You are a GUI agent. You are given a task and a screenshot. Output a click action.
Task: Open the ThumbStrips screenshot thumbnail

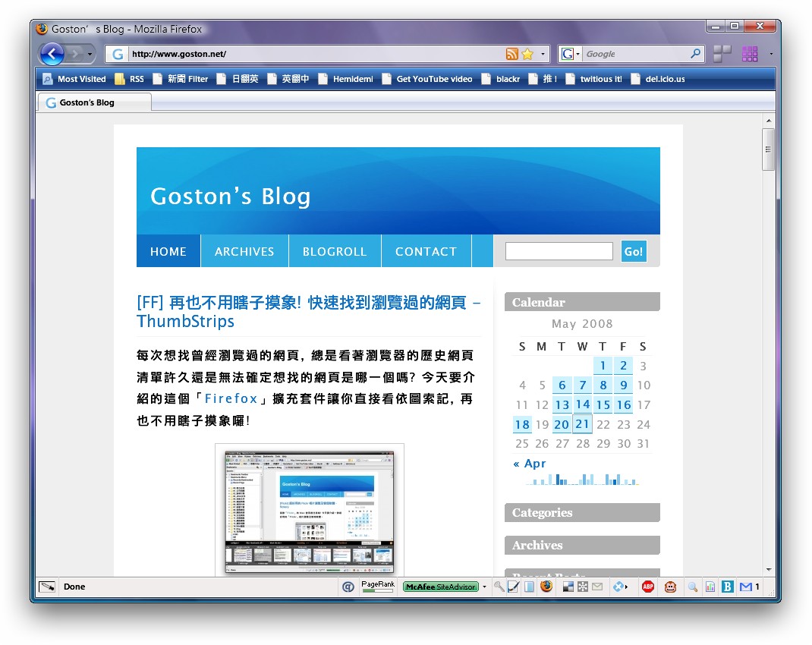pyautogui.click(x=310, y=512)
